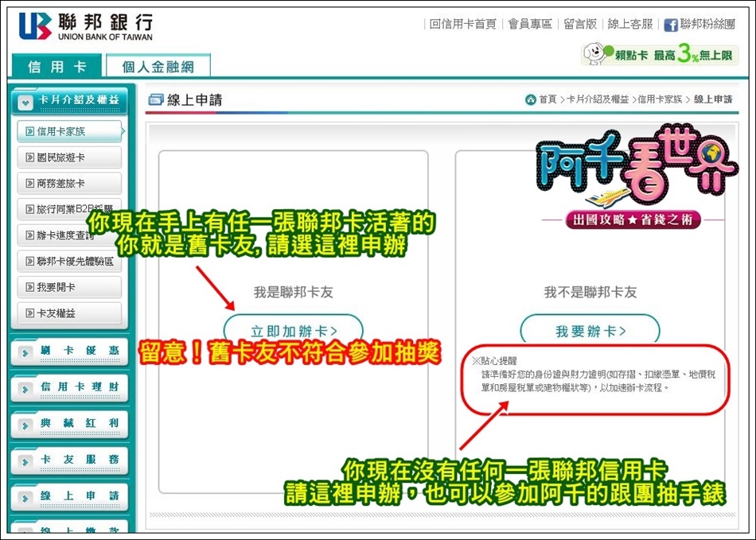Click the arrow icon beside 商務差旅卡

click(30, 183)
